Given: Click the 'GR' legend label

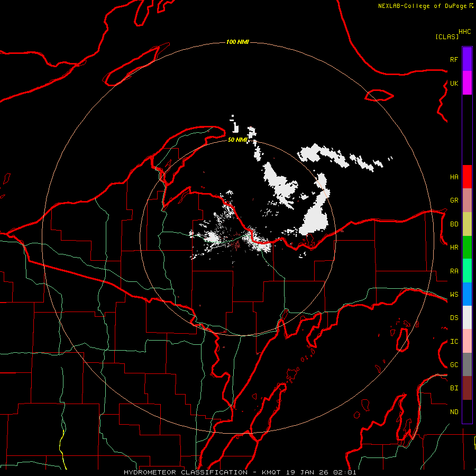Looking at the screenshot, I should tap(454, 200).
